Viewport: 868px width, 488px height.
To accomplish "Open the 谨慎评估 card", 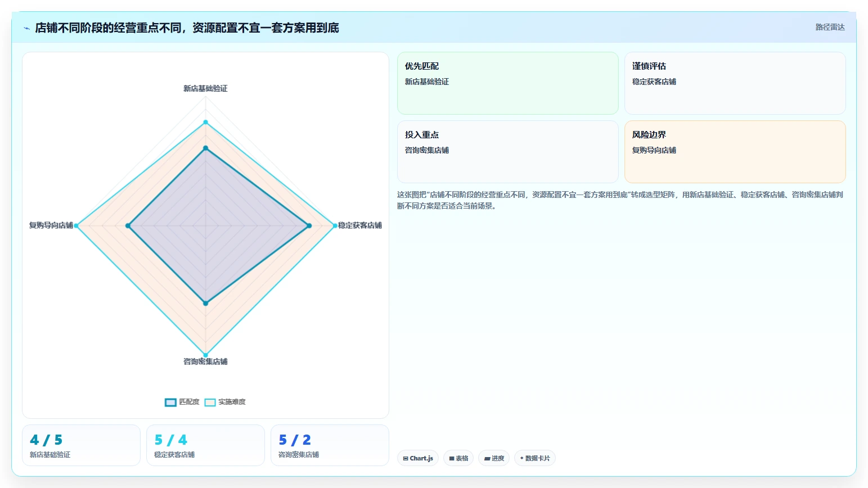I will pos(735,83).
